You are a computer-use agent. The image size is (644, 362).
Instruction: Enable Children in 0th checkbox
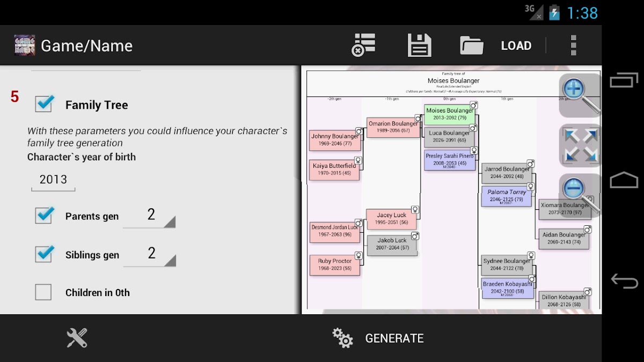click(43, 292)
